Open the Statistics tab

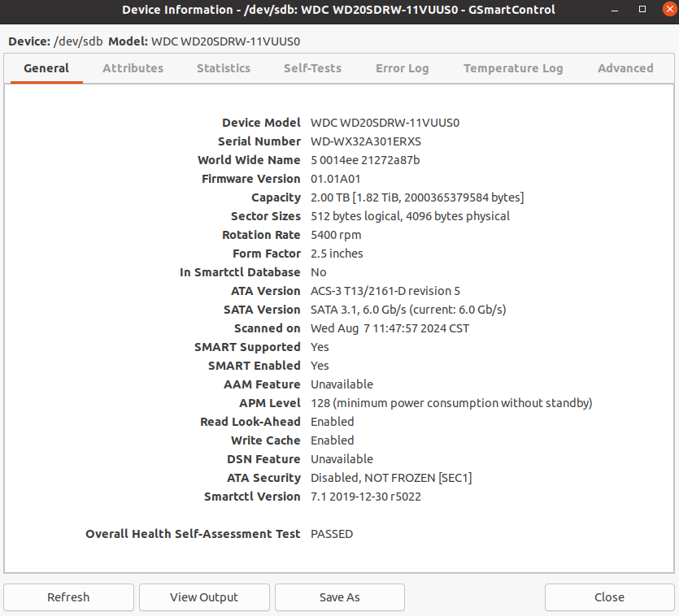point(224,68)
